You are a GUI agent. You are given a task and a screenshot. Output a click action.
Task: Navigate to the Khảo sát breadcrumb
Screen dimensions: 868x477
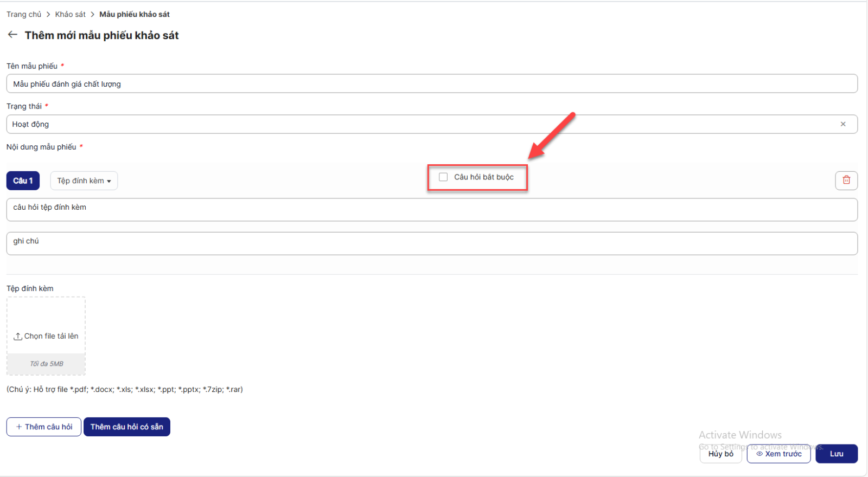(70, 14)
